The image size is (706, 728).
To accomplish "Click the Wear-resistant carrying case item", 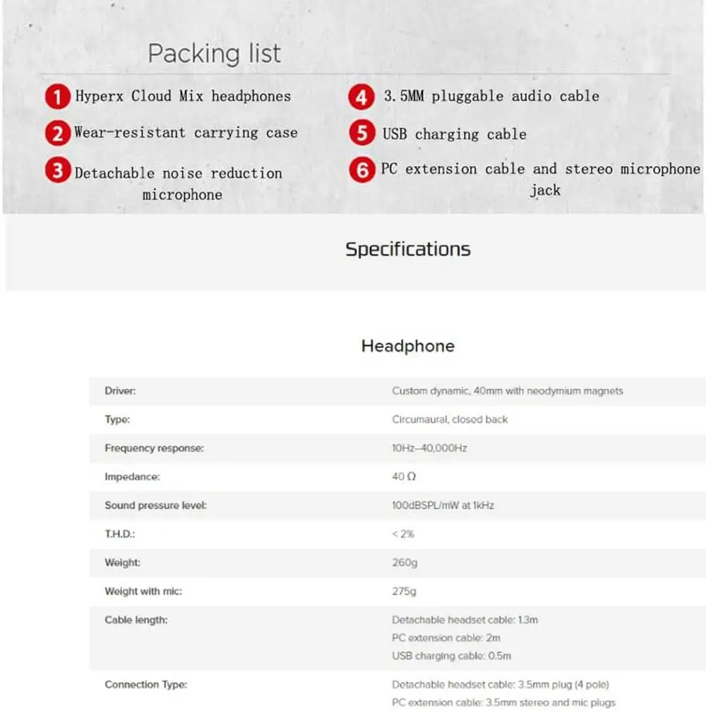I will 186,133.
